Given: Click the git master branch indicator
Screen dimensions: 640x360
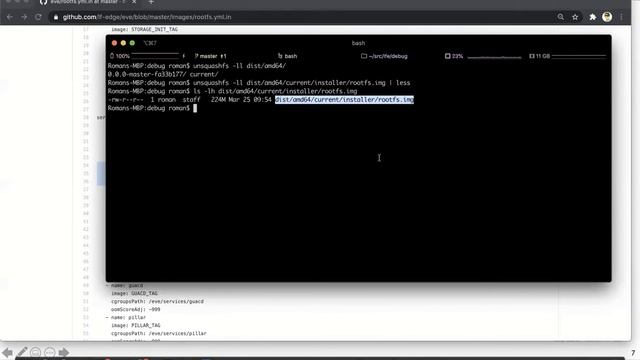Looking at the screenshot, I should (211, 56).
